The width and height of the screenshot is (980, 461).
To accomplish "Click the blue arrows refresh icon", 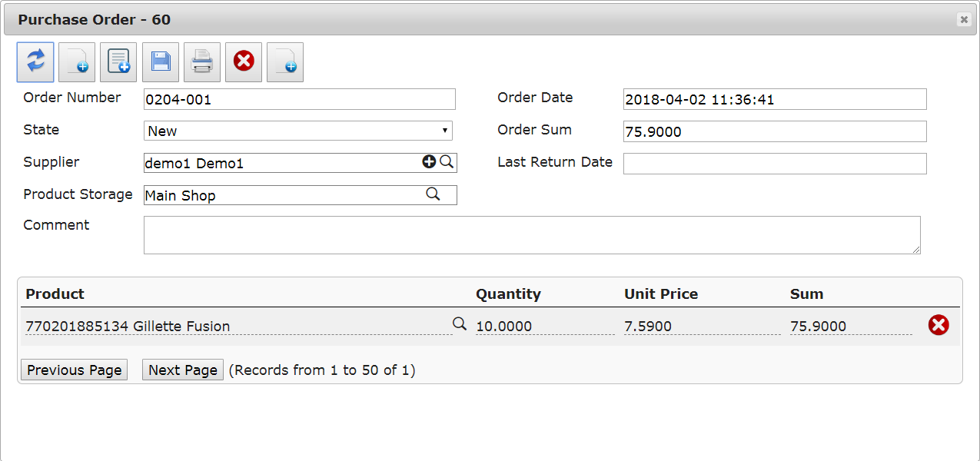I will tap(35, 62).
